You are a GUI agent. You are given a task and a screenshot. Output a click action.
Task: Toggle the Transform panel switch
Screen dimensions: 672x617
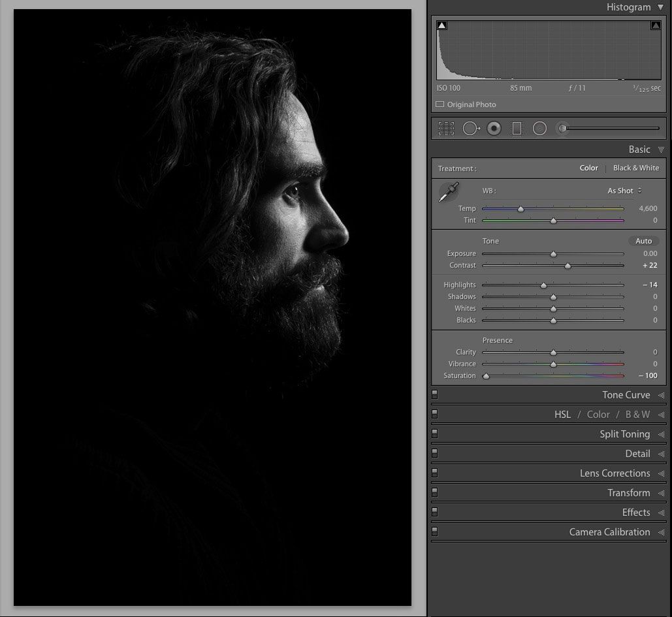[434, 492]
